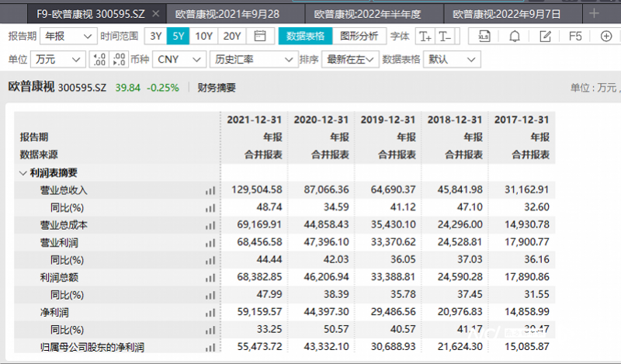The width and height of the screenshot is (621, 364).
Task: Click chart icon for 营业利润 row
Action: (x=210, y=243)
